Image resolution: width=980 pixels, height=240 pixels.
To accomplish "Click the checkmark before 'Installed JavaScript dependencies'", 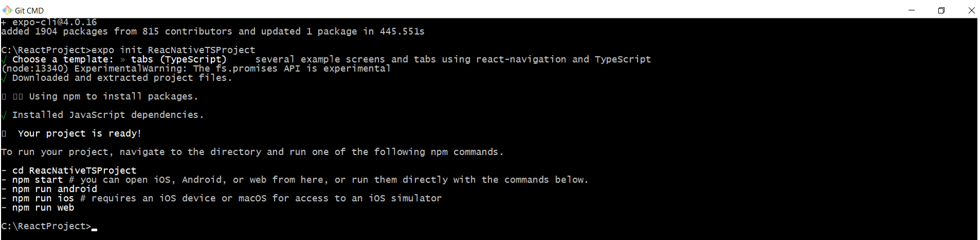I will [4, 115].
